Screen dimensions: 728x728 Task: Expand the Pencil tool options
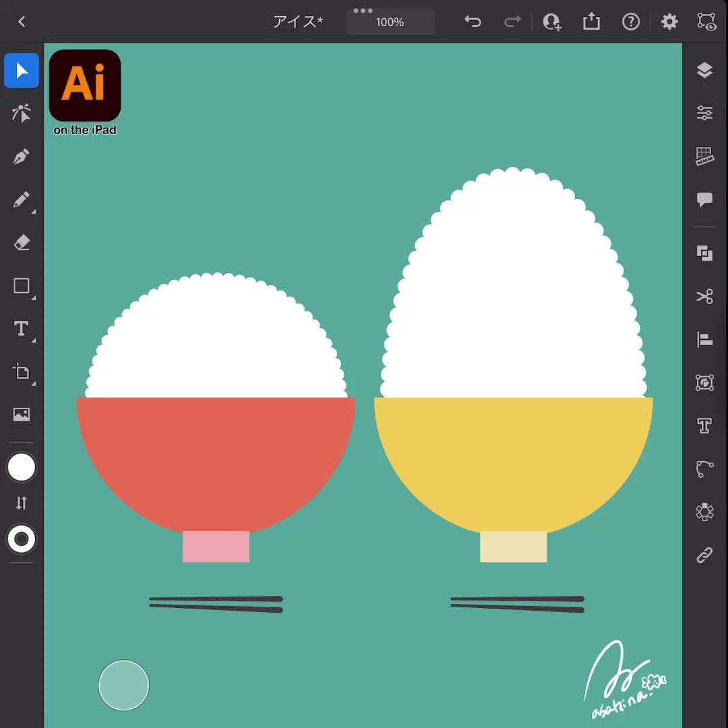click(x=34, y=211)
